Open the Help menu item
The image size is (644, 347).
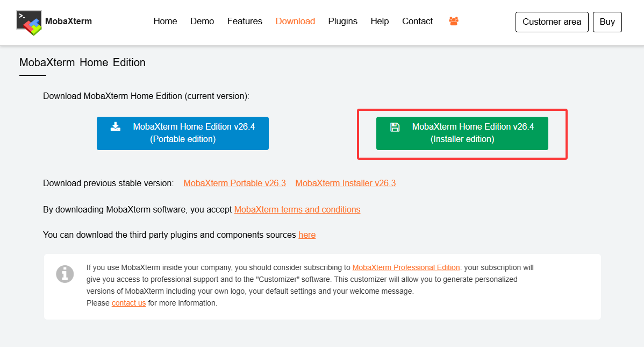[x=380, y=22]
